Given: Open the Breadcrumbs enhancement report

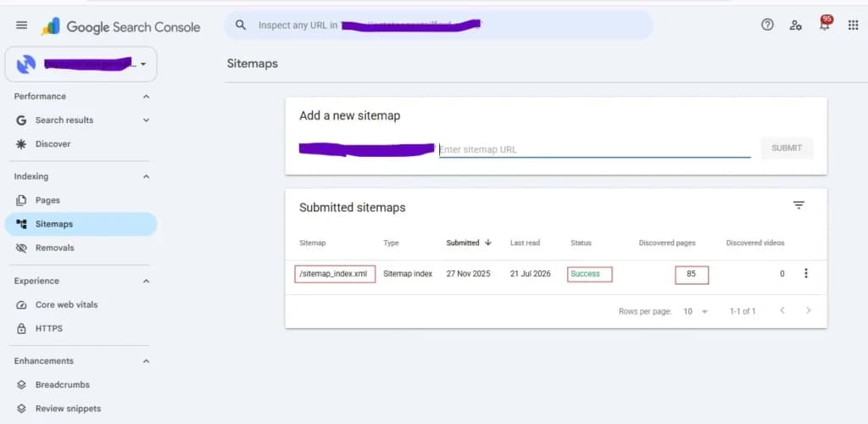Looking at the screenshot, I should click(x=63, y=385).
